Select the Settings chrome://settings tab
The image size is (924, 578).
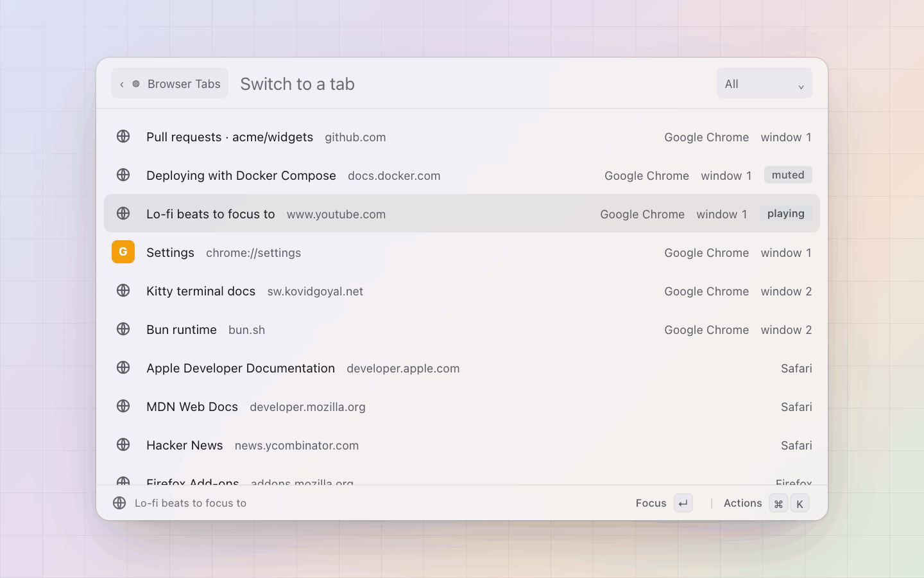[x=462, y=252]
